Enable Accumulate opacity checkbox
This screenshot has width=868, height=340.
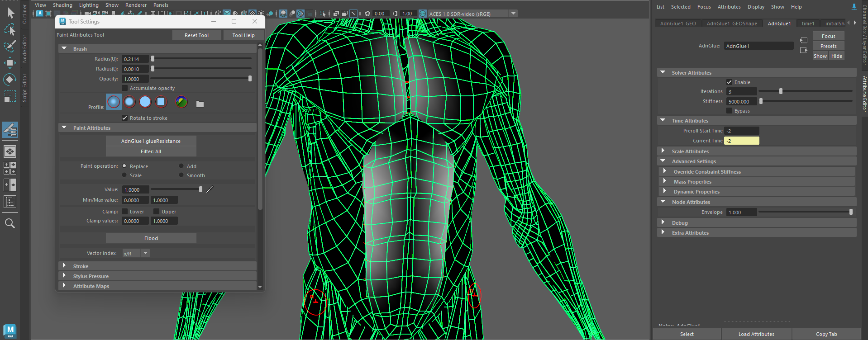(125, 88)
